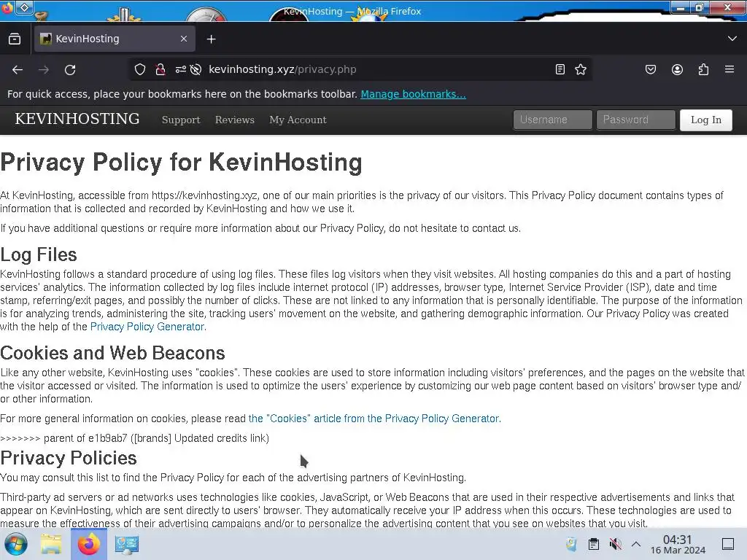Click the Firefox taskbar icon
Screen dimensions: 747x560
tap(89, 544)
